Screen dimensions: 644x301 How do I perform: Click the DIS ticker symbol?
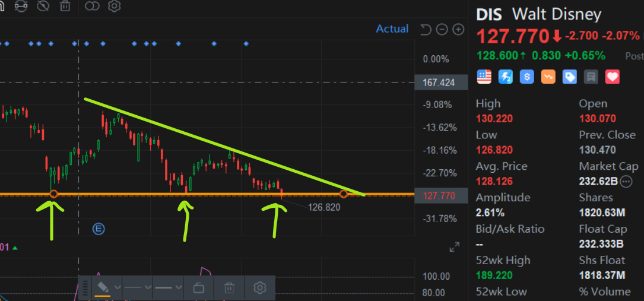488,15
